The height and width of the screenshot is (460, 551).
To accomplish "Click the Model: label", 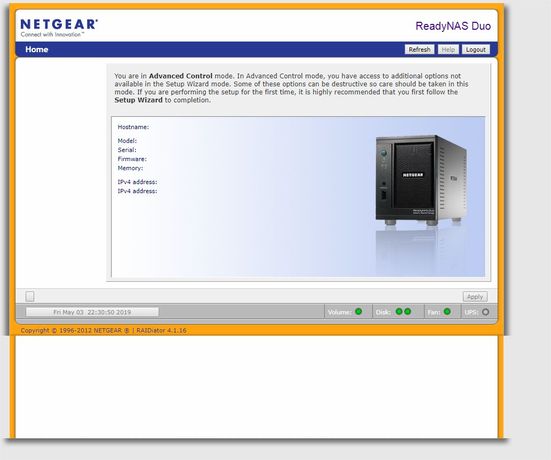I will [127, 141].
